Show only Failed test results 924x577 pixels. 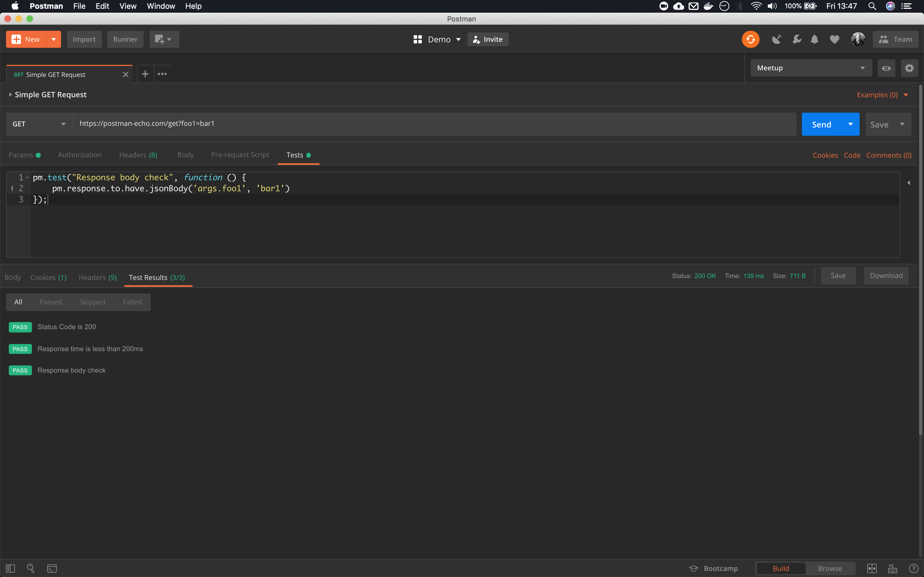132,301
